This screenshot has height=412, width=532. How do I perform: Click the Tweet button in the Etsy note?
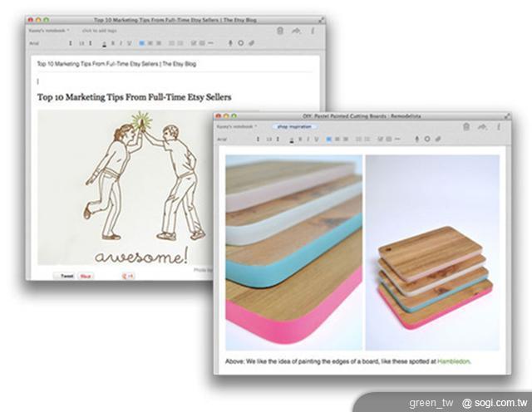tap(65, 276)
